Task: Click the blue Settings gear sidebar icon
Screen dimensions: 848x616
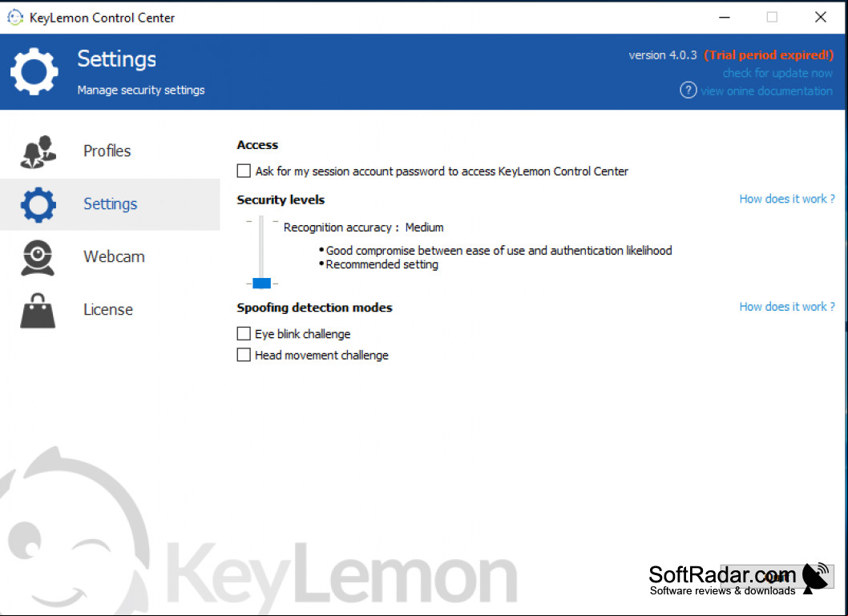Action: [x=38, y=205]
